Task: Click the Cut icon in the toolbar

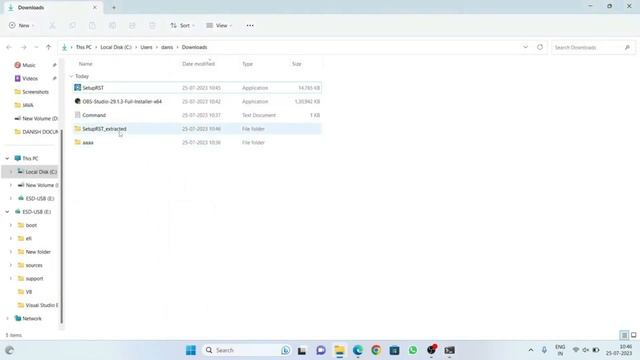Action: [x=52, y=26]
